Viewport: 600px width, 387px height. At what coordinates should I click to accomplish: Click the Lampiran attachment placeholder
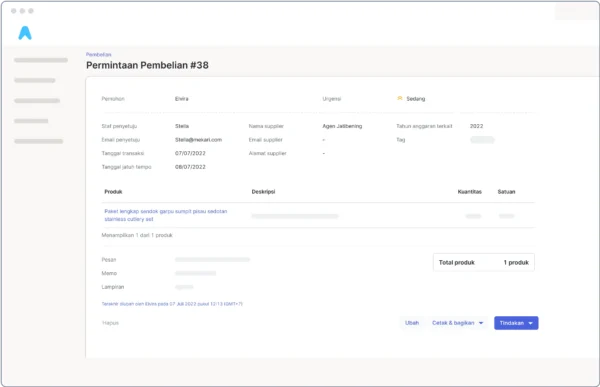pos(184,287)
